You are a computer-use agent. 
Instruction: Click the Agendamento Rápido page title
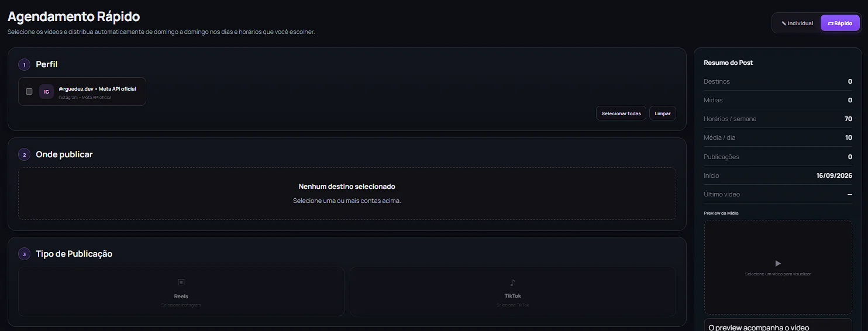pyautogui.click(x=74, y=16)
